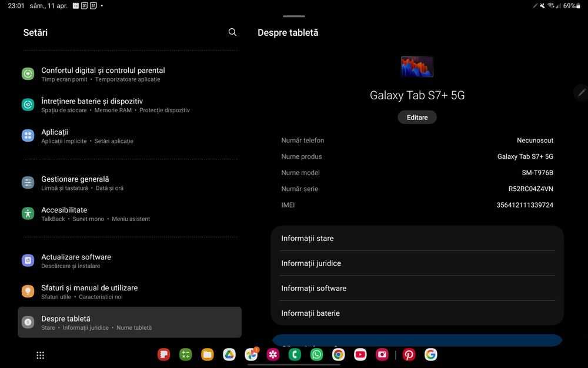Open Sfaturi și manual de utilizare

click(x=130, y=292)
